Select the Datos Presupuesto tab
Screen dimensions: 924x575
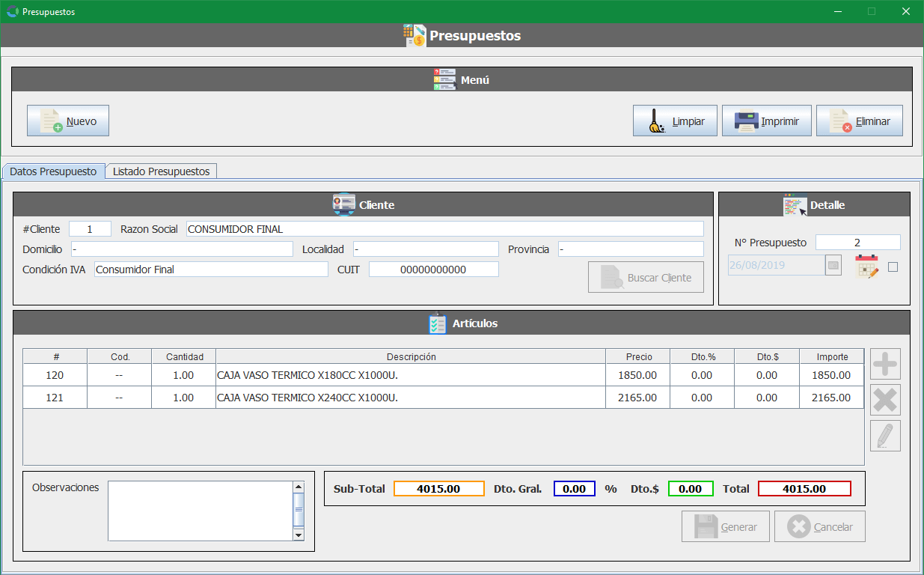(53, 171)
